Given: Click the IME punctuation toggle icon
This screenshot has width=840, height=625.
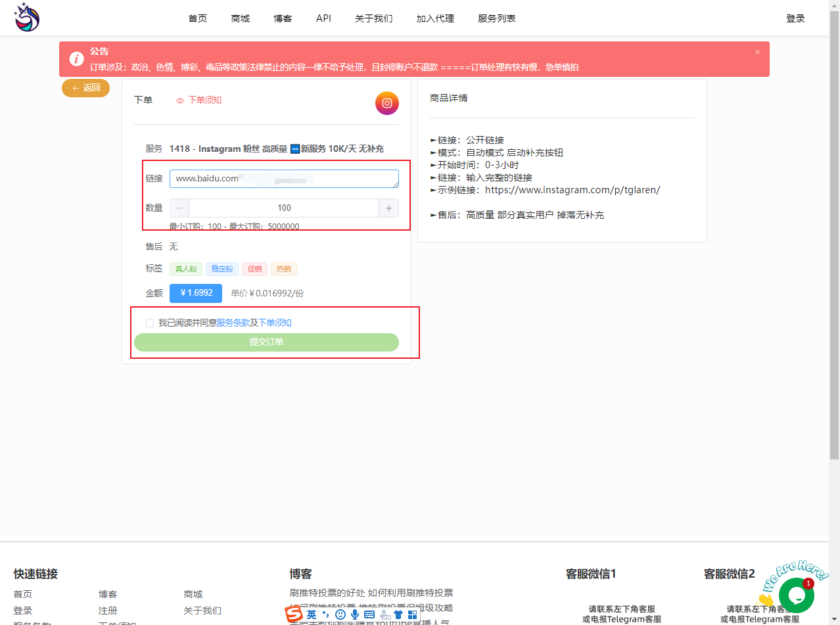Looking at the screenshot, I should (326, 614).
